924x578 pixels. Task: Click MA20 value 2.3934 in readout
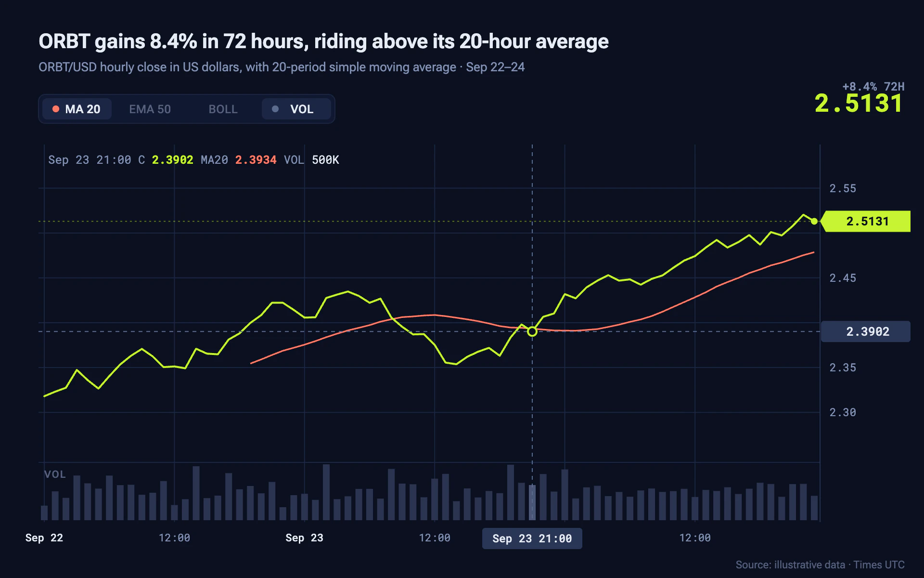coord(256,160)
